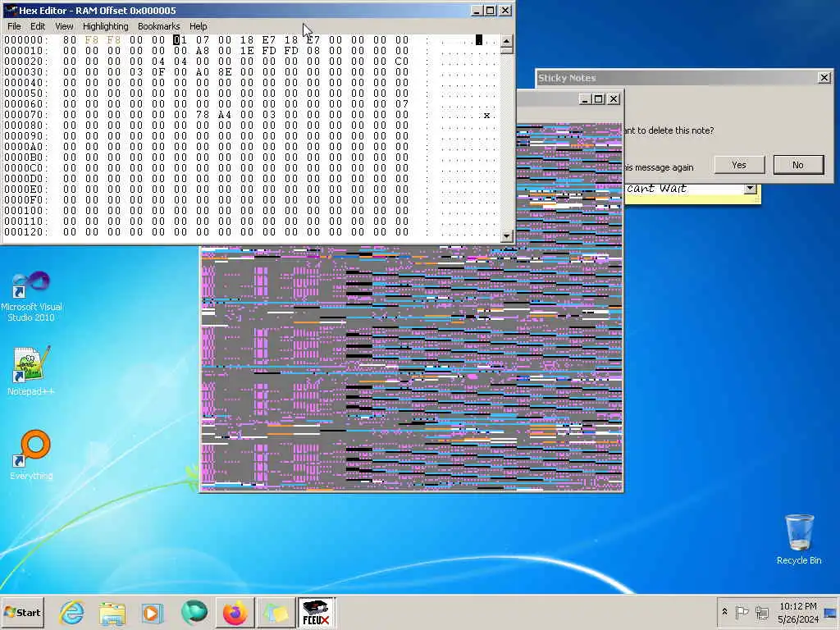
Task: Open Windows Explorer from the taskbar
Action: pyautogui.click(x=112, y=612)
